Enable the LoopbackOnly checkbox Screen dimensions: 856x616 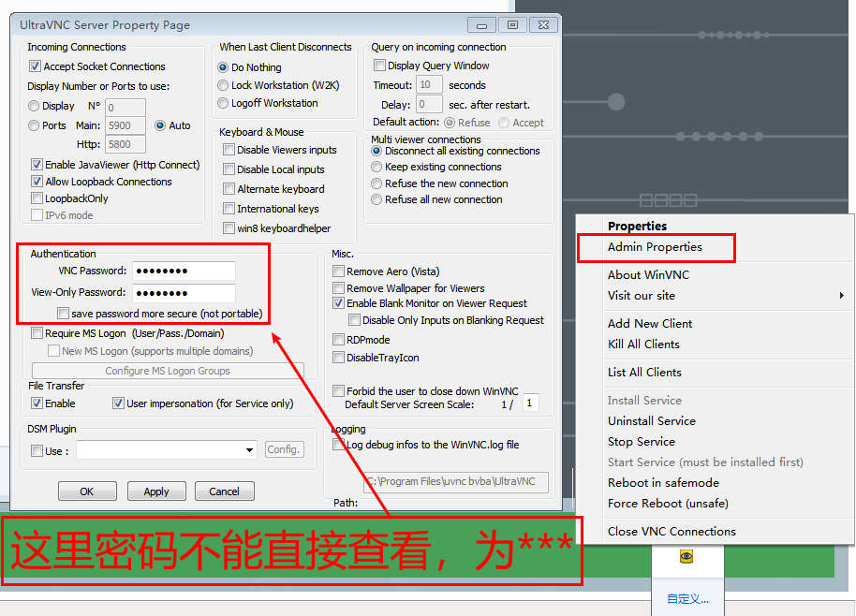coord(37,198)
